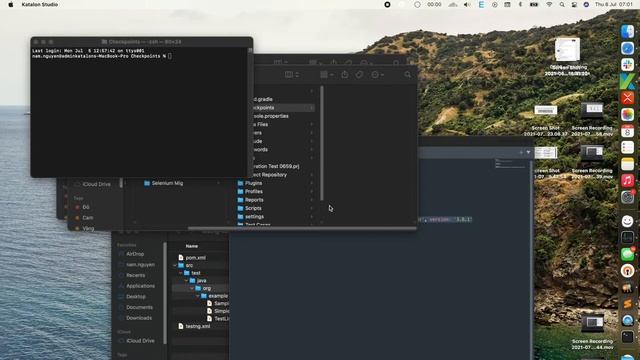Open AirDrop in Finder sidebar

135,254
